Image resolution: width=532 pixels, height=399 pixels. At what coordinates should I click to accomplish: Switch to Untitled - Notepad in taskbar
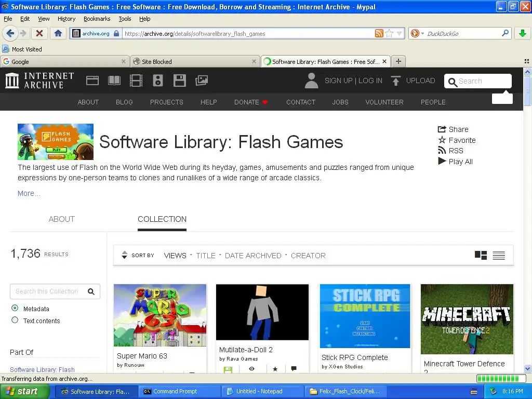pos(262,392)
